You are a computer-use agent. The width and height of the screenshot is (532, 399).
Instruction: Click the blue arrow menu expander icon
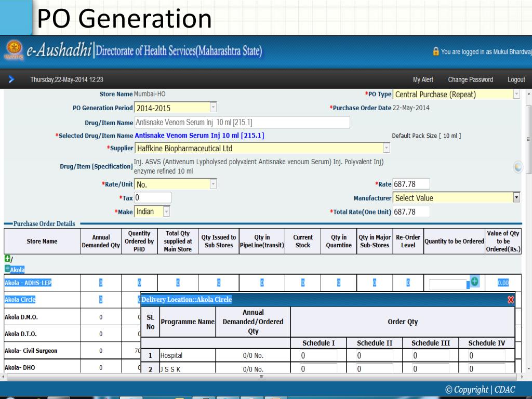click(x=11, y=79)
